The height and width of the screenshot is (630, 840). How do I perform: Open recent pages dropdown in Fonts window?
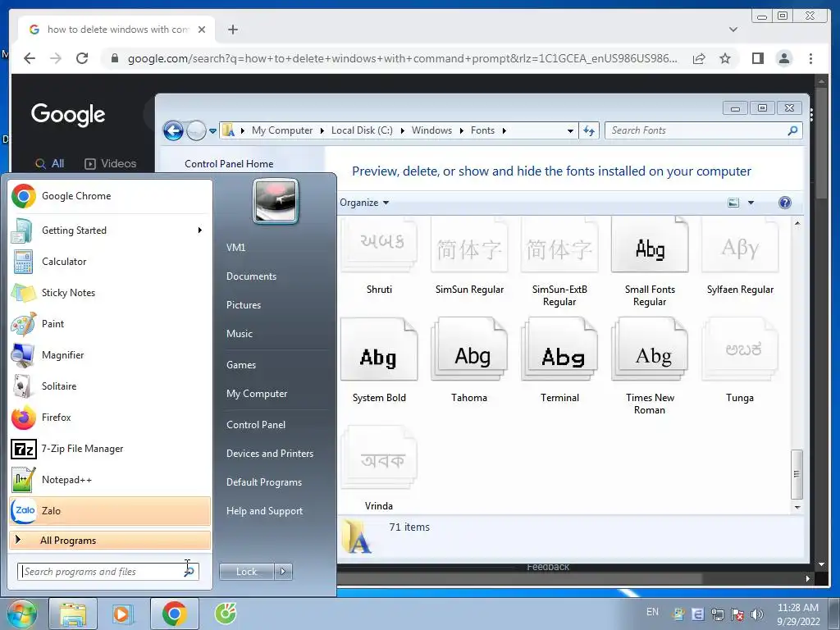pyautogui.click(x=212, y=130)
